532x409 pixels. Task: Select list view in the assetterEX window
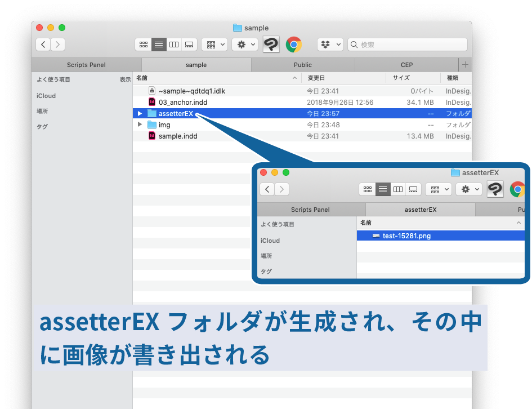(383, 189)
